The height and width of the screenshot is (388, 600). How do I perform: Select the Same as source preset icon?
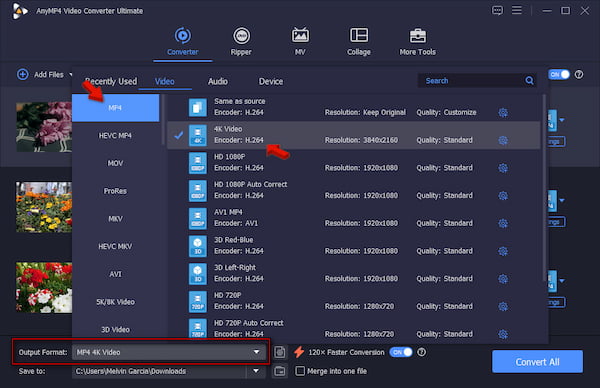coord(197,107)
